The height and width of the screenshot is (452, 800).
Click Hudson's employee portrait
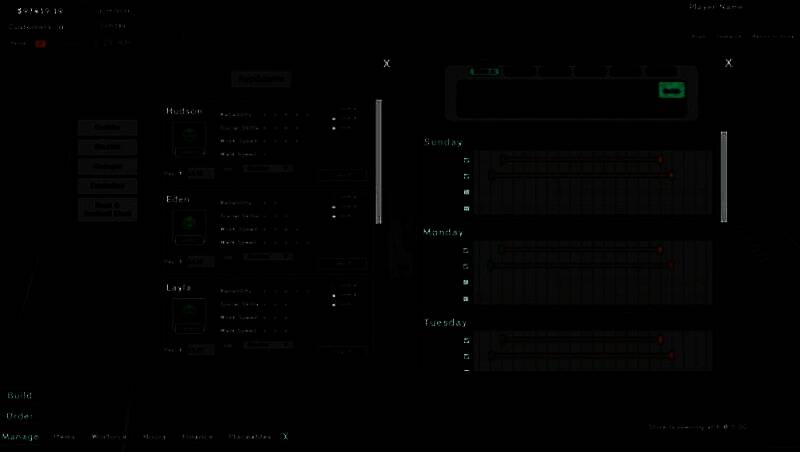(x=189, y=138)
